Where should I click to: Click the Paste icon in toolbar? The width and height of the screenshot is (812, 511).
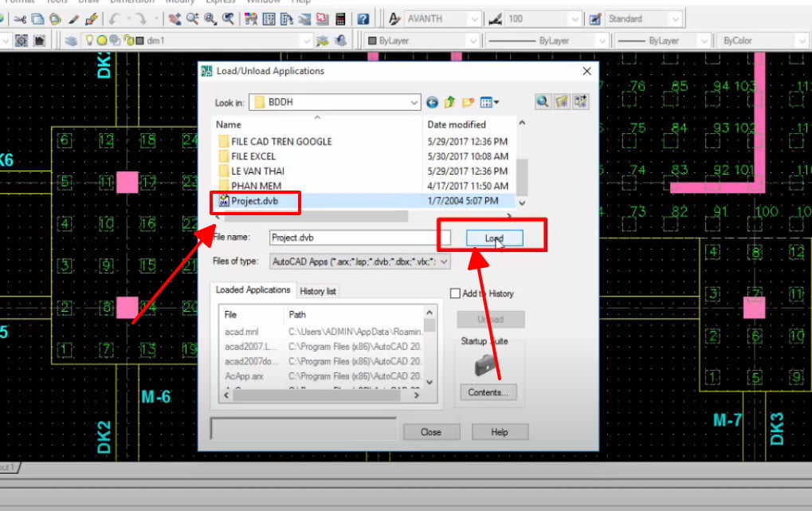coord(56,19)
